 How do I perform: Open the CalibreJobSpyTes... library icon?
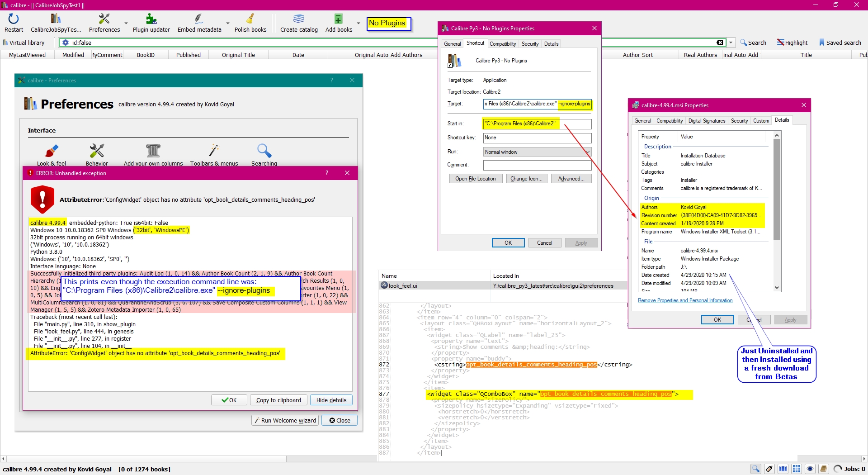tap(56, 23)
